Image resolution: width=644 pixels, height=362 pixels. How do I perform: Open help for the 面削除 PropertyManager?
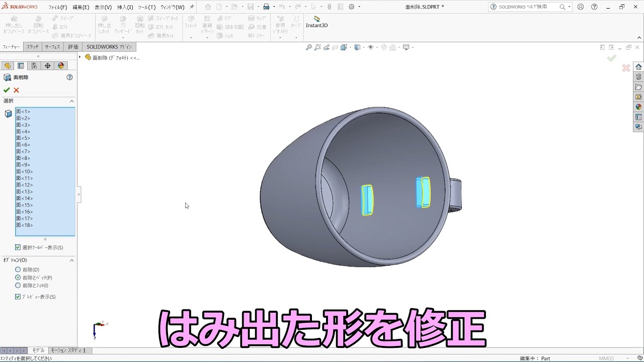(69, 77)
